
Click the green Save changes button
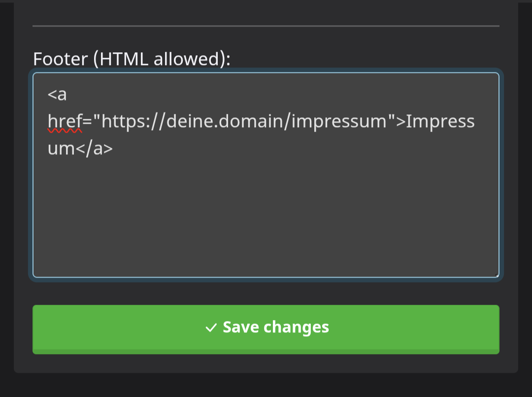point(266,329)
